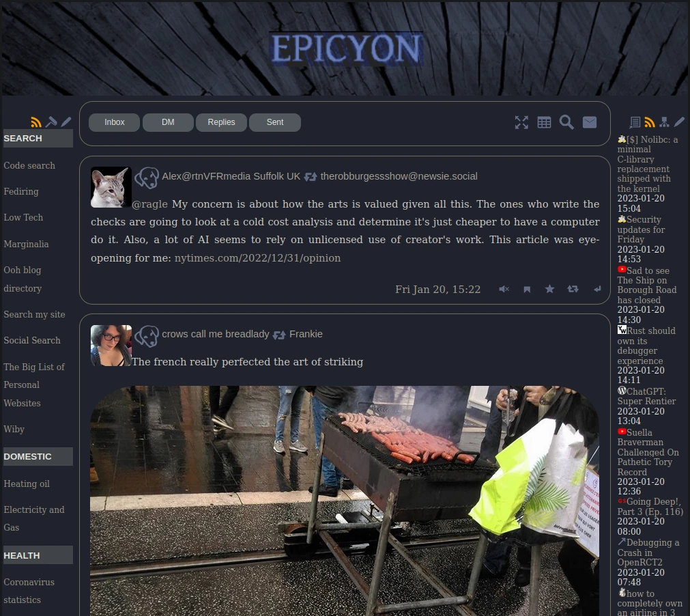Mute Alex's post with the speaker icon
Screen dimensions: 690x616
(x=504, y=289)
